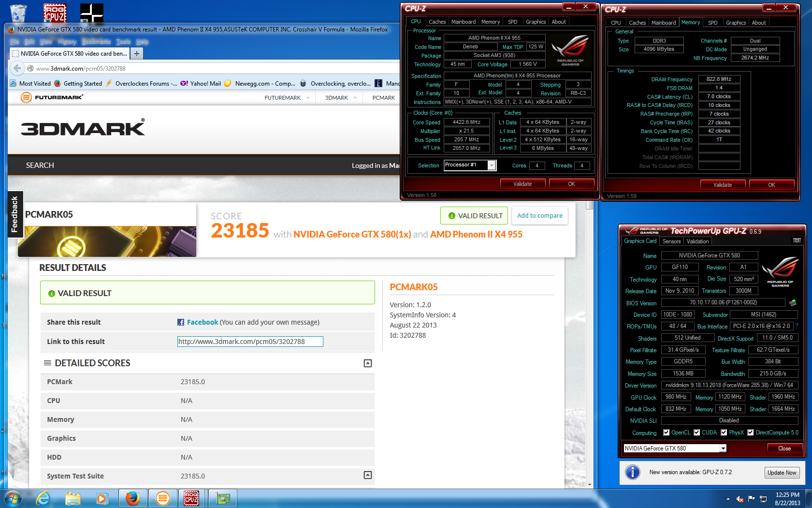Open Graphics tab in left CPU-Z

[536, 22]
